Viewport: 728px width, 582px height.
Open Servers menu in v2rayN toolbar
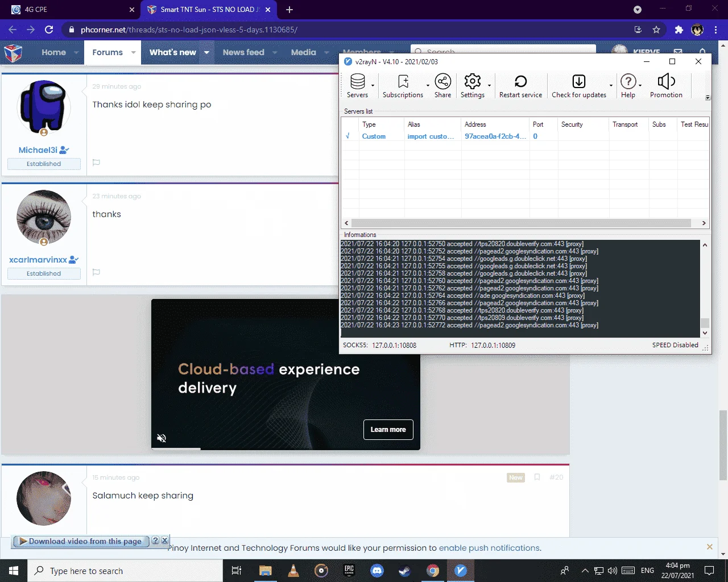click(357, 86)
